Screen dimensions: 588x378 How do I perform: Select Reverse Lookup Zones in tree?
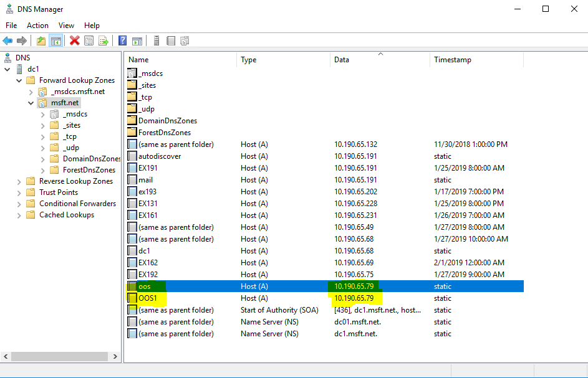click(76, 181)
